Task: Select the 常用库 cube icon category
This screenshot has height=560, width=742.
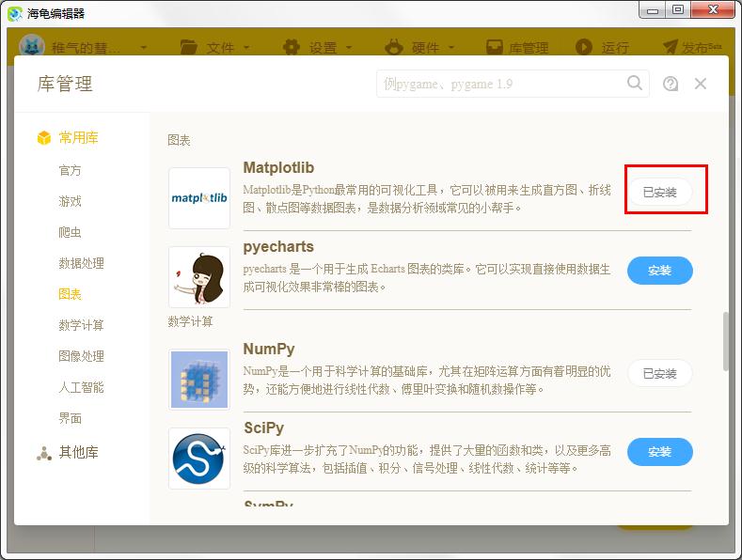Action: 44,137
